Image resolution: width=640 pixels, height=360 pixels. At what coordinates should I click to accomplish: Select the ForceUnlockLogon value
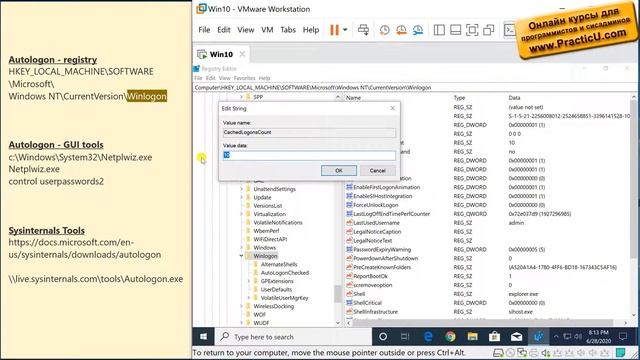tap(376, 205)
